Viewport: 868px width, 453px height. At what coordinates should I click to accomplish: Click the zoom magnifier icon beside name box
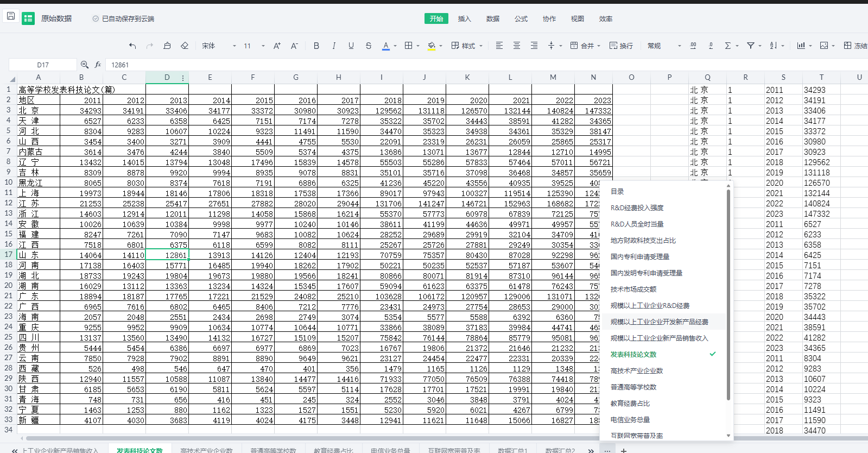pyautogui.click(x=85, y=65)
